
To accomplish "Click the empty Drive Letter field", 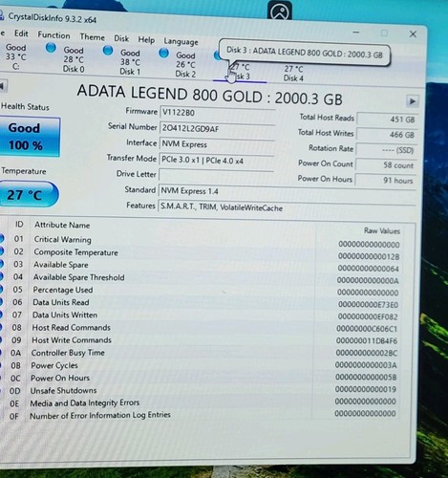I will (216, 175).
